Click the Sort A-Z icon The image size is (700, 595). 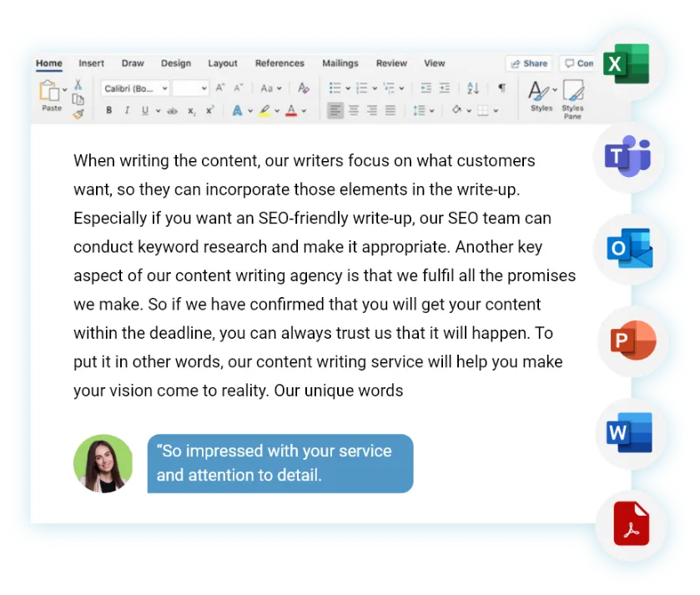click(473, 88)
